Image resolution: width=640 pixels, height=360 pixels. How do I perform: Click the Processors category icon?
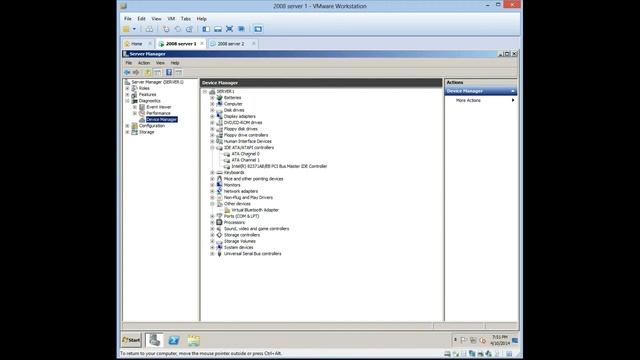(x=219, y=222)
